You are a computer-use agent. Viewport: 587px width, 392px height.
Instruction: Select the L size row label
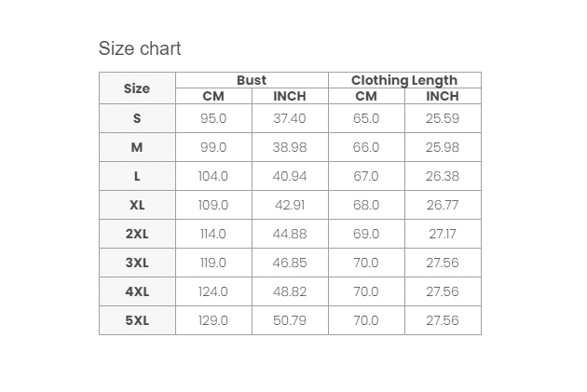tap(137, 176)
